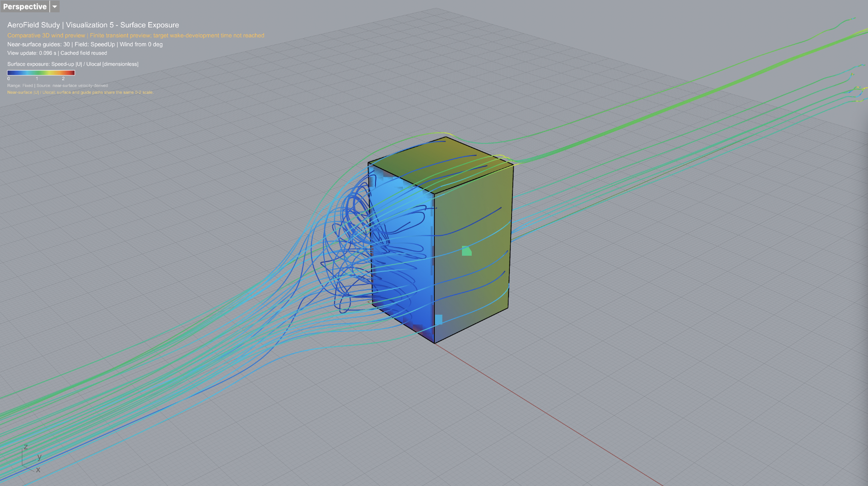Click "Near-surface guides: 30 | Field: SpeedUp" line
The height and width of the screenshot is (486, 868).
85,45
